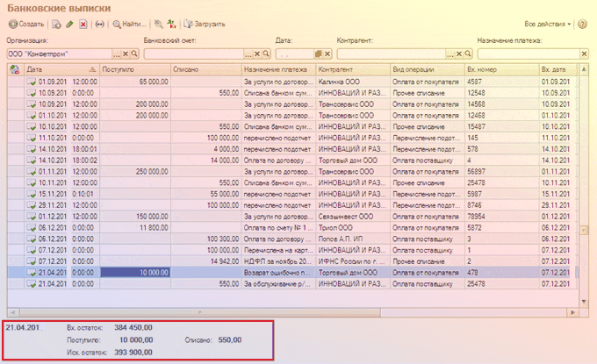Click the magnifier in Контрагент field
The height and width of the screenshot is (364, 597).
point(468,54)
